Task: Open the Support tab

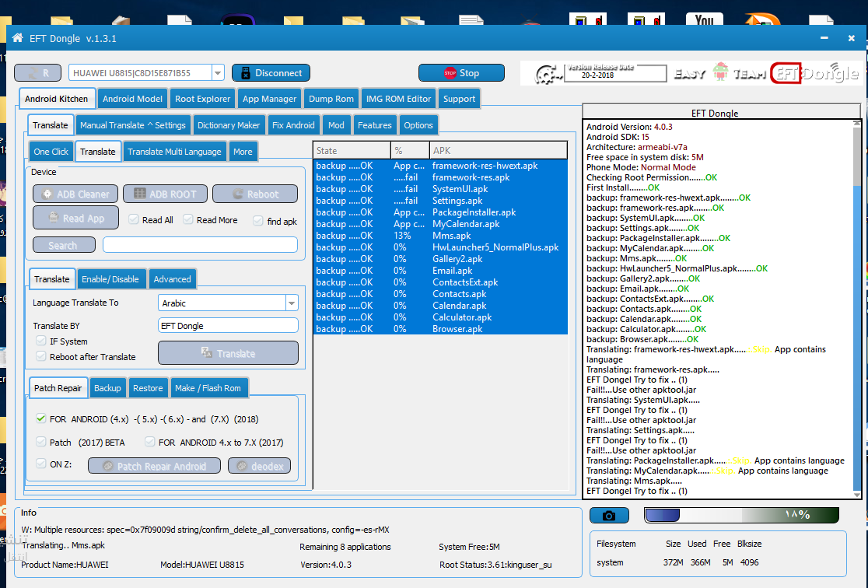Action: click(459, 99)
